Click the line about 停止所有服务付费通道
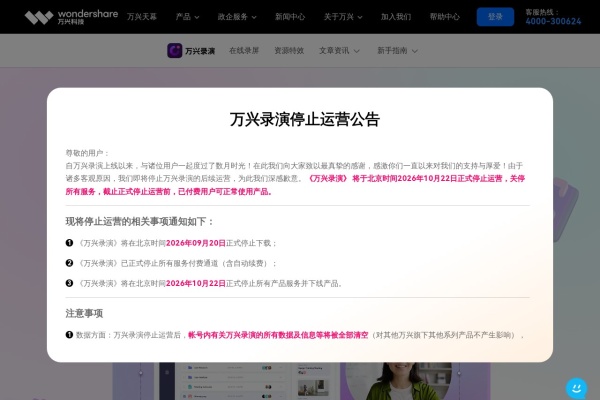 [177, 263]
